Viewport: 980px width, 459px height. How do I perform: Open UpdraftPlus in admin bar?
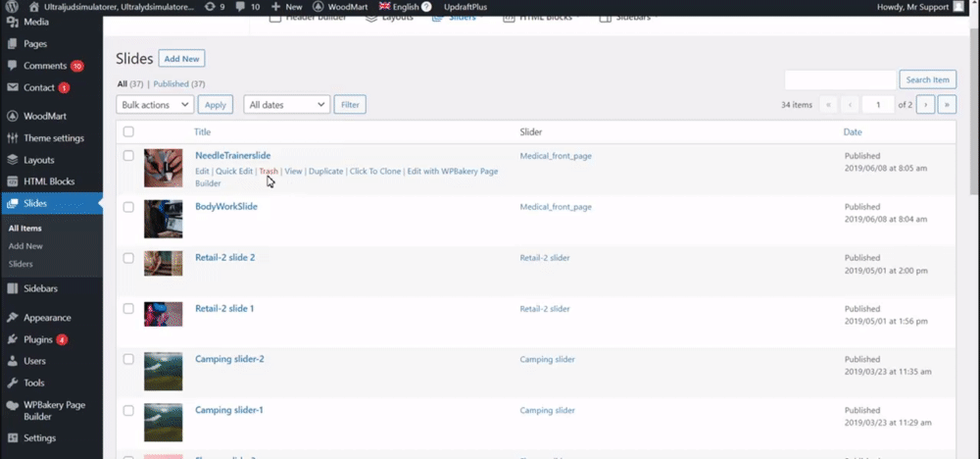pos(465,7)
